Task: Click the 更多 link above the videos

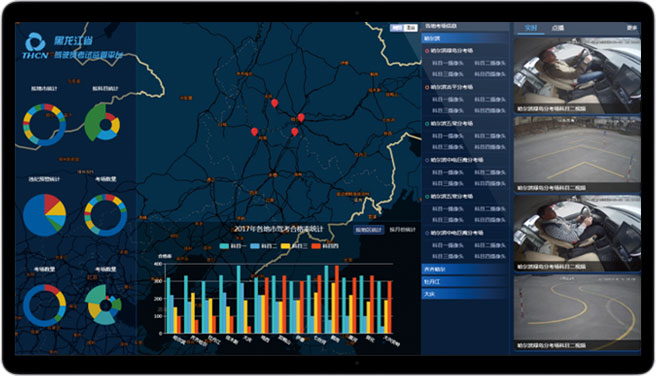Action: 632,28
